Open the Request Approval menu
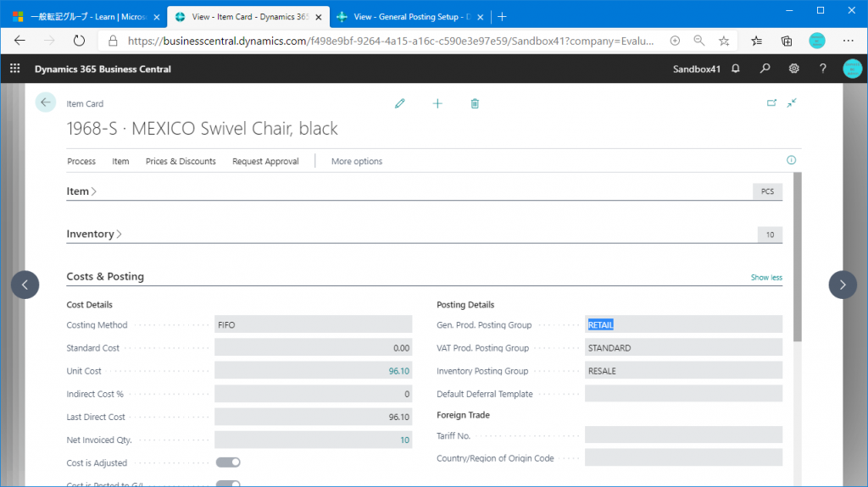Viewport: 868px width, 487px height. point(265,161)
